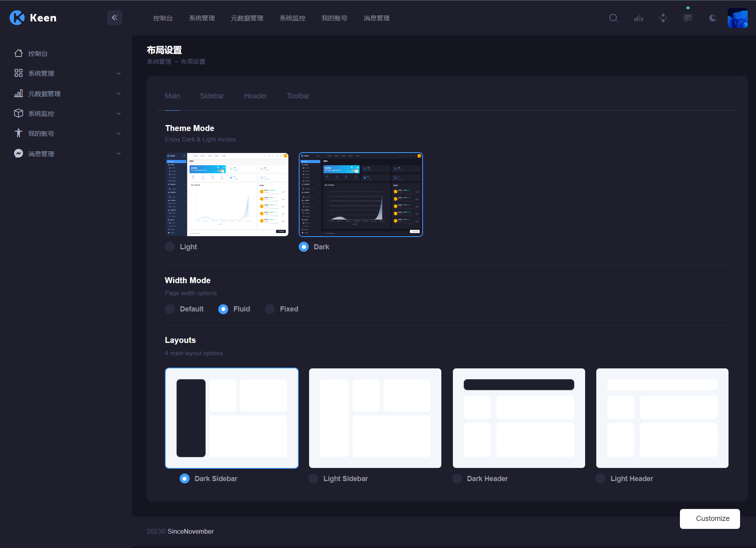The image size is (756, 548).
Task: Open the user avatar menu
Action: tap(737, 18)
